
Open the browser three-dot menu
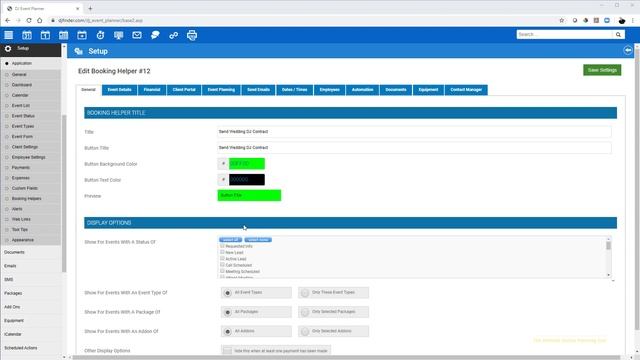click(x=633, y=20)
